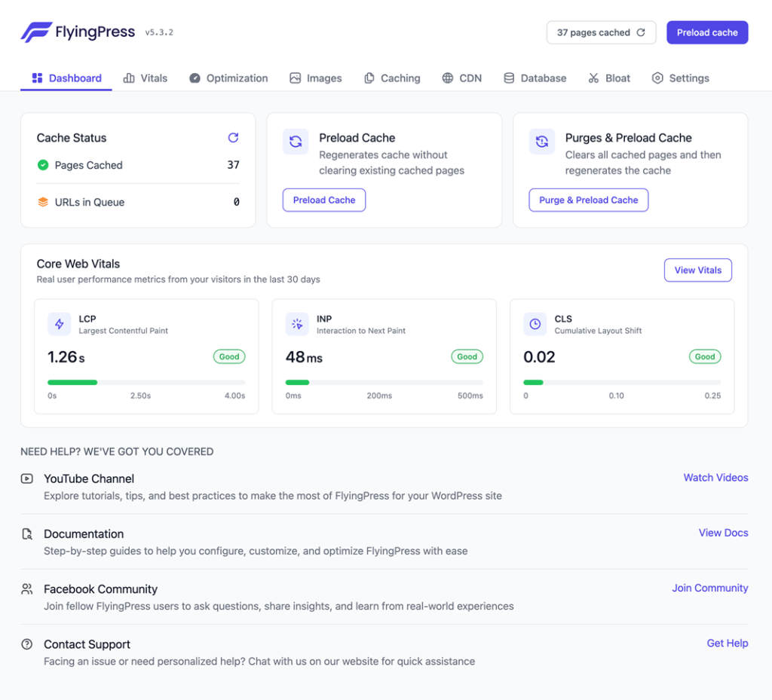Screen dimensions: 772x700
Task: Click the clock icon beside CLS
Action: [535, 323]
